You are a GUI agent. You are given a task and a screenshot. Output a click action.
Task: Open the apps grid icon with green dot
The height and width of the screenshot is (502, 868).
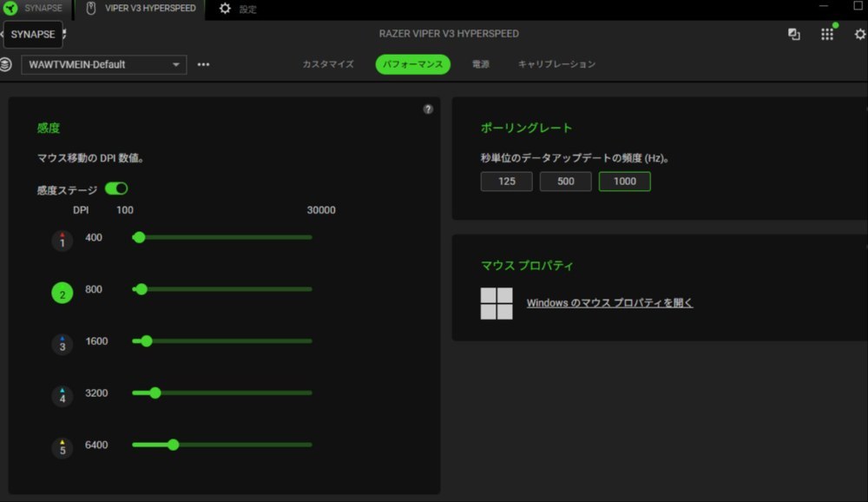(x=827, y=33)
